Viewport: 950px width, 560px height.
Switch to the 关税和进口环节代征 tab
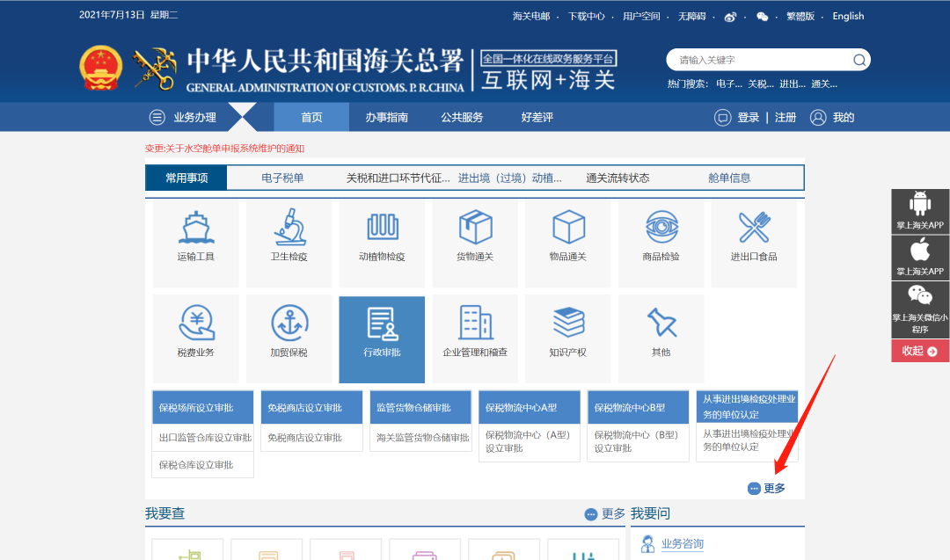click(398, 178)
